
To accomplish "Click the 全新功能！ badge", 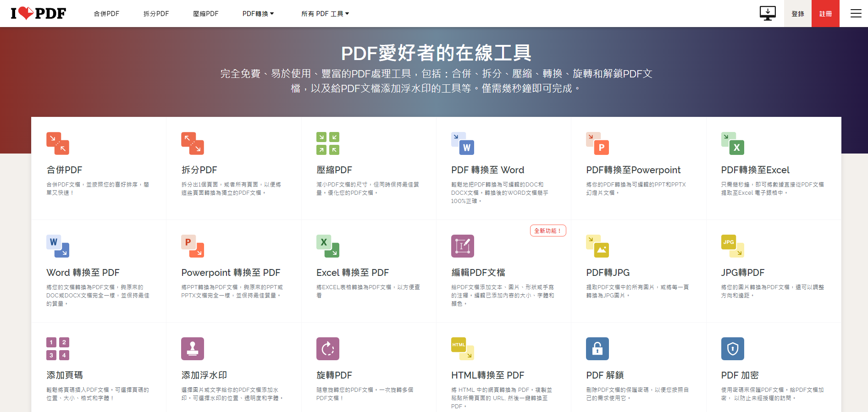I will (548, 231).
